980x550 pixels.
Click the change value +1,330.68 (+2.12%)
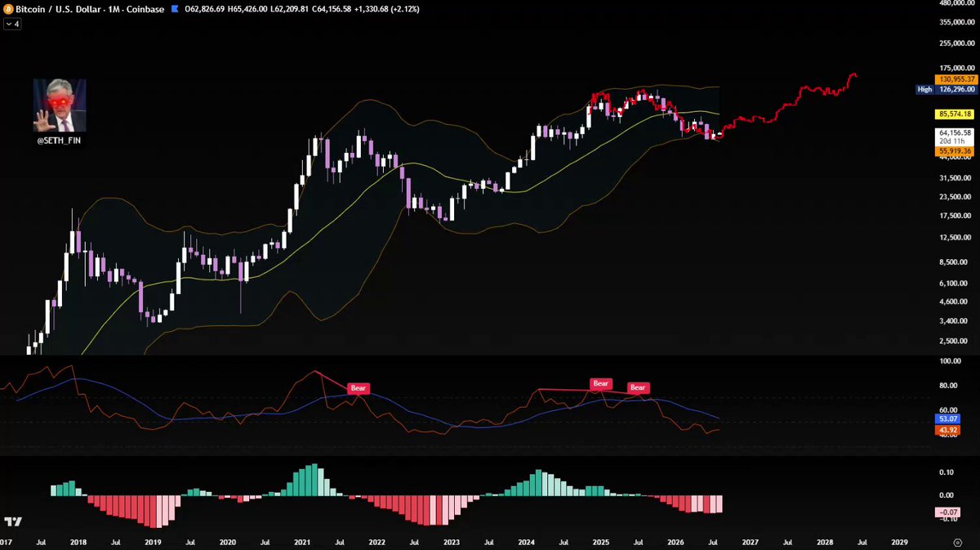click(388, 9)
